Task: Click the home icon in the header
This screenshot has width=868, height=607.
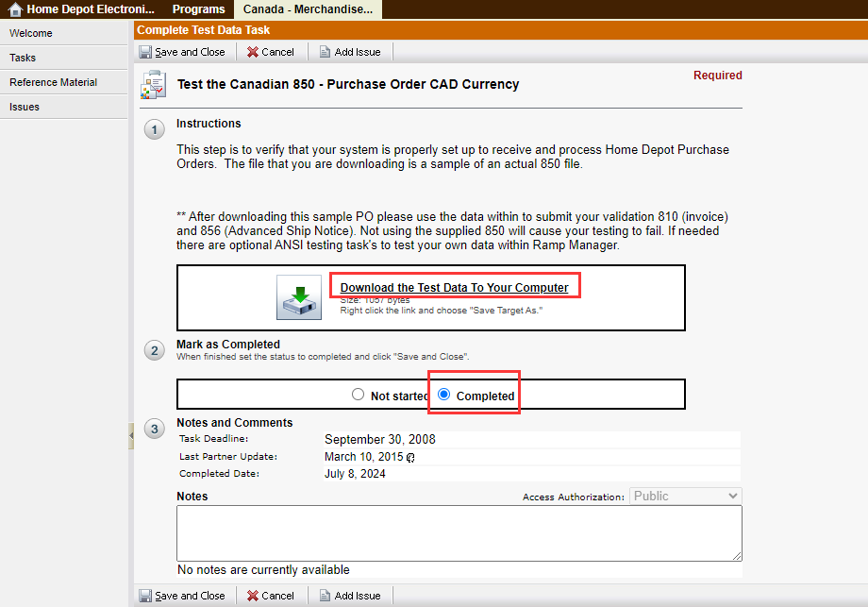Action: [x=15, y=9]
